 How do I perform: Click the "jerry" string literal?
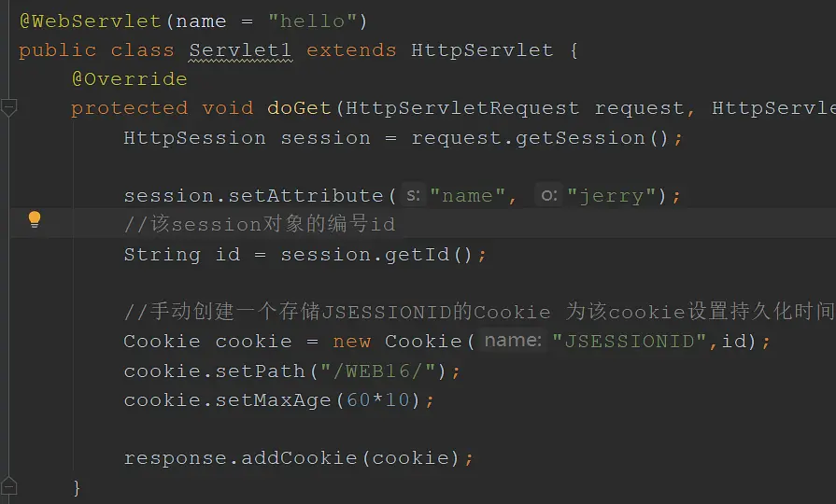(611, 196)
